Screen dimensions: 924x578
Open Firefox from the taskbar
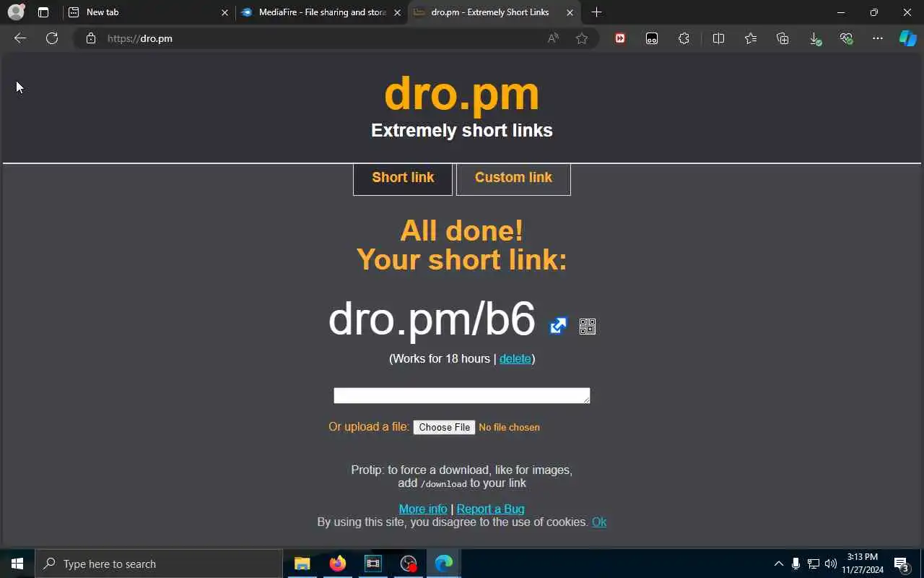[x=337, y=564]
